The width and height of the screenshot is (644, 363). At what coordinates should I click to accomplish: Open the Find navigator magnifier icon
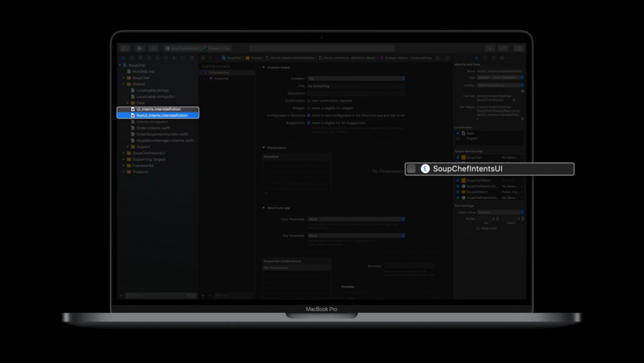[x=149, y=58]
